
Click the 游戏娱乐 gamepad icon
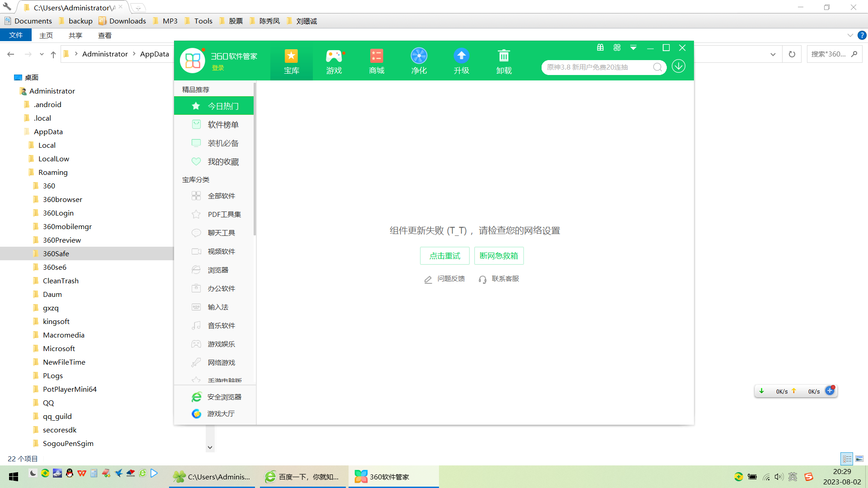pyautogui.click(x=196, y=344)
